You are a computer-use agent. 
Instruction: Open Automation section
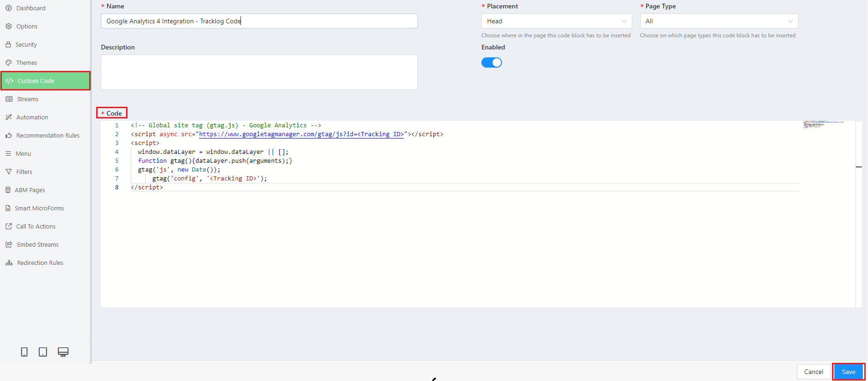[45, 117]
